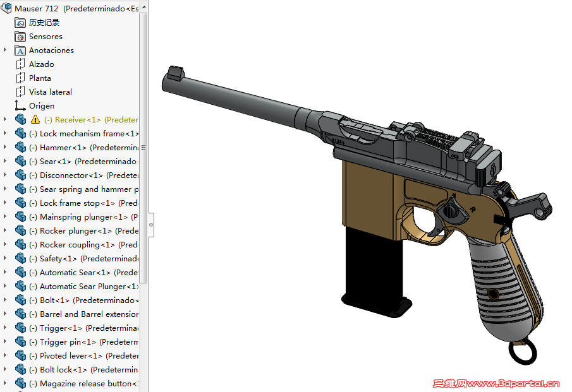Click the Automatic Sear Plunger part icon
The image size is (572, 392).
pos(20,286)
